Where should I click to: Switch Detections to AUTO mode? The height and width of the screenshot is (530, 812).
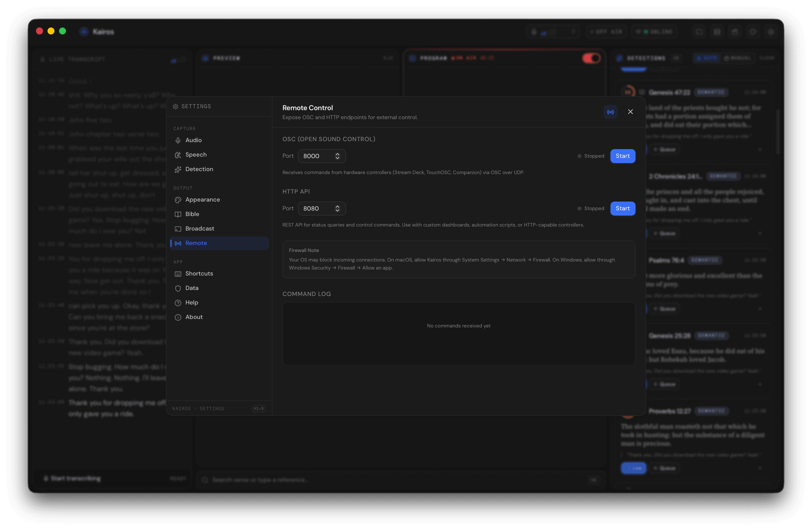click(706, 58)
